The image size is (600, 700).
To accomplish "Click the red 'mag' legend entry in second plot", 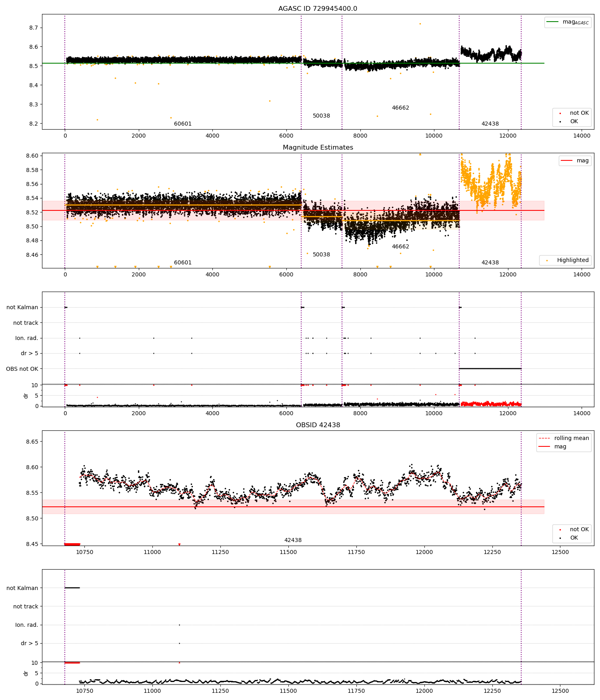I will 575,160.
